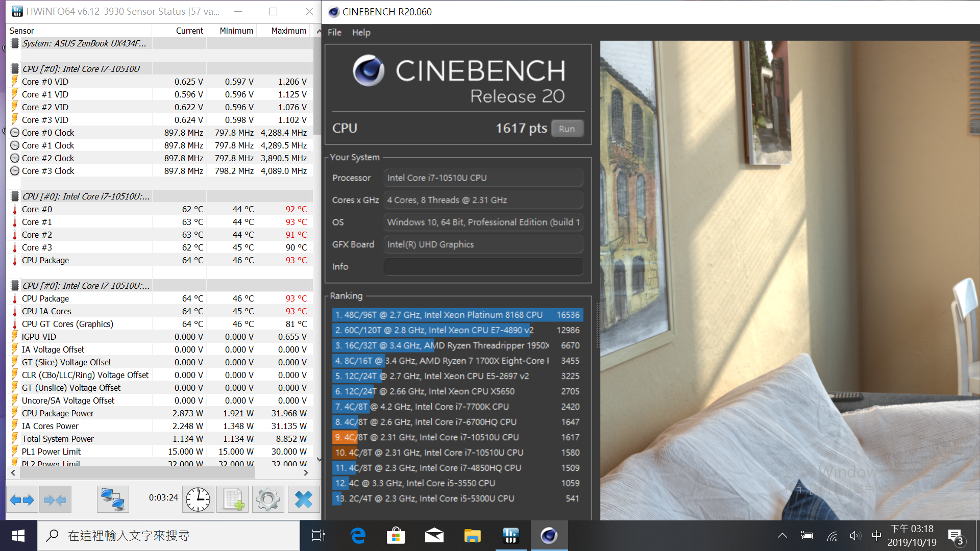Show hidden system tray icons

coord(782,536)
